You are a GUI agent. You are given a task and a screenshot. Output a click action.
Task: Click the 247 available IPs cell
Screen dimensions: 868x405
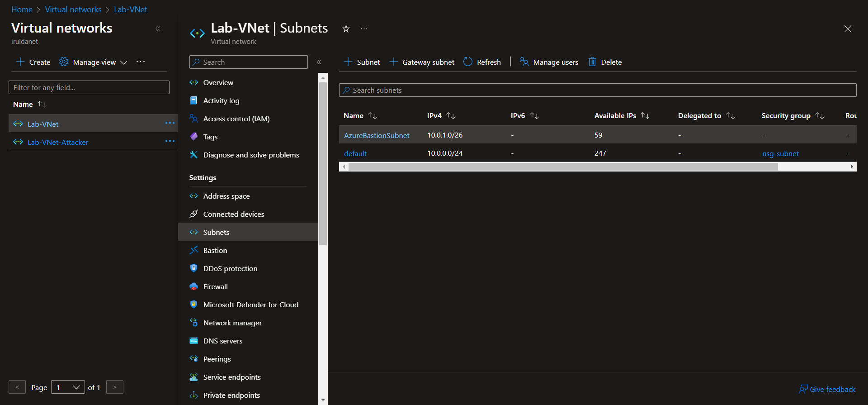click(600, 153)
